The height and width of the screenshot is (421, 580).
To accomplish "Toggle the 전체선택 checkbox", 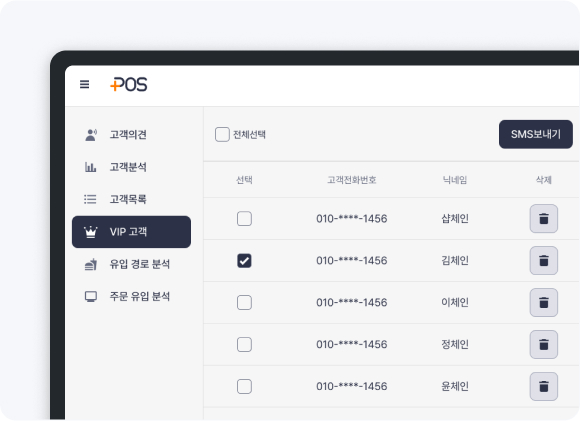I will (222, 134).
